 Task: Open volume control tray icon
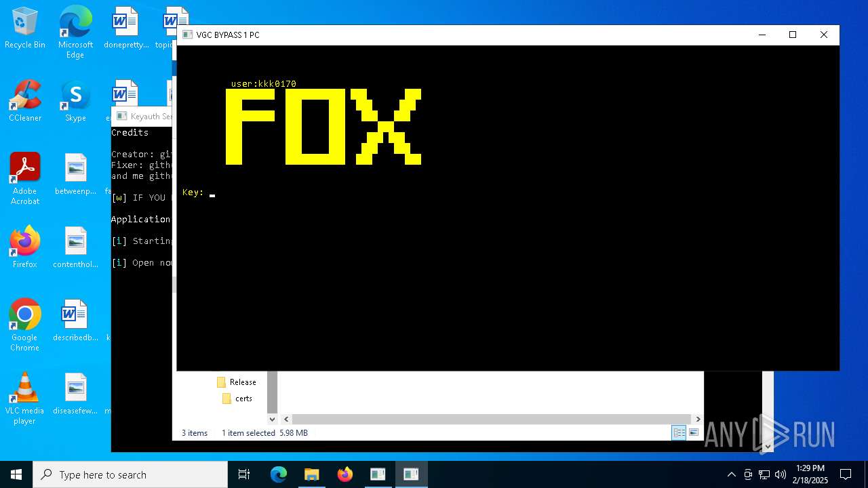click(x=781, y=474)
